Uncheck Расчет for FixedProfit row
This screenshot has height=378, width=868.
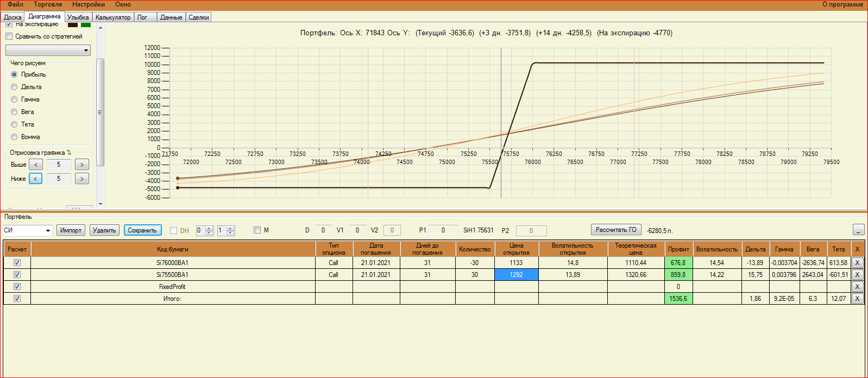point(17,286)
